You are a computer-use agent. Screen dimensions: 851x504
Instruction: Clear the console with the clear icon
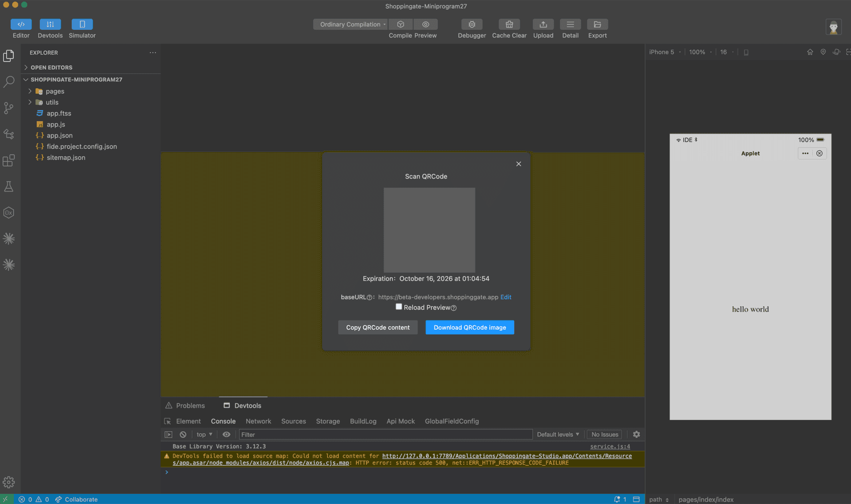[183, 434]
